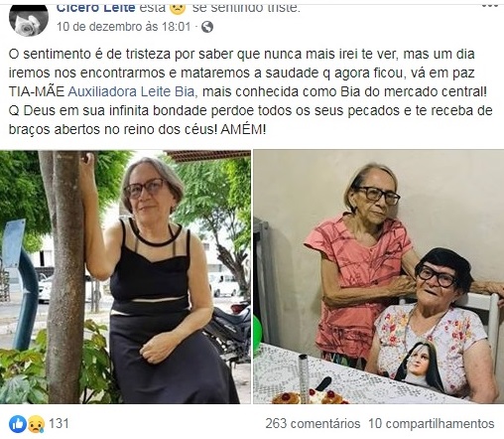Viewport: 504px width, 439px height.
Task: Click the public globe privacy icon
Action: pyautogui.click(x=207, y=27)
